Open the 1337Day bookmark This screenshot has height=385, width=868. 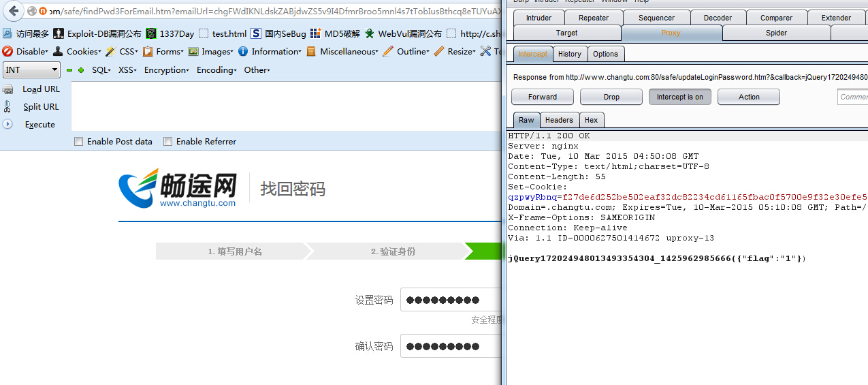(170, 33)
